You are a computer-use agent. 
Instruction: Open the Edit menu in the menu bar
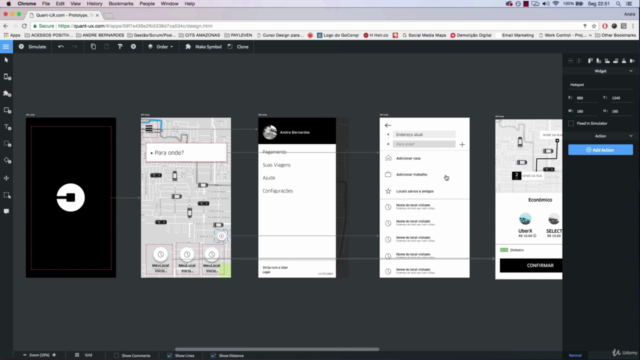[60, 4]
